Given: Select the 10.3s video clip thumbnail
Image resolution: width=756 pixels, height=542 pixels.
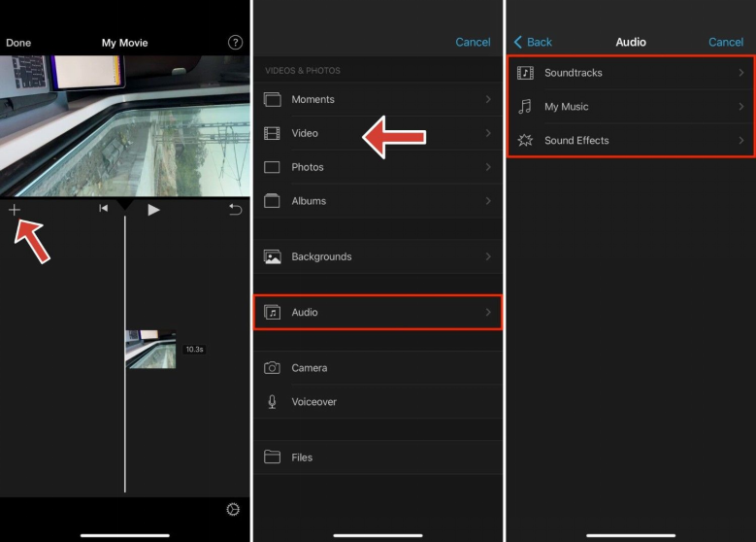Looking at the screenshot, I should [150, 349].
